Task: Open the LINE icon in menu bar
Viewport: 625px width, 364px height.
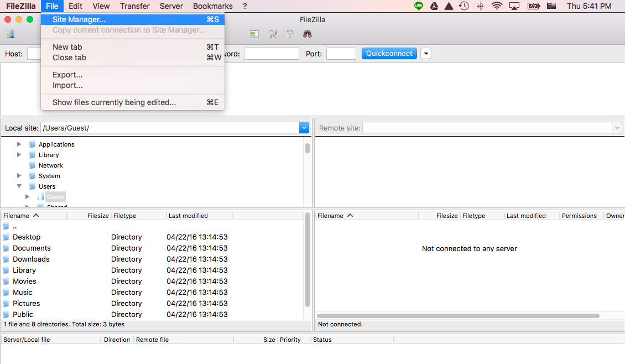Action: 419,6
